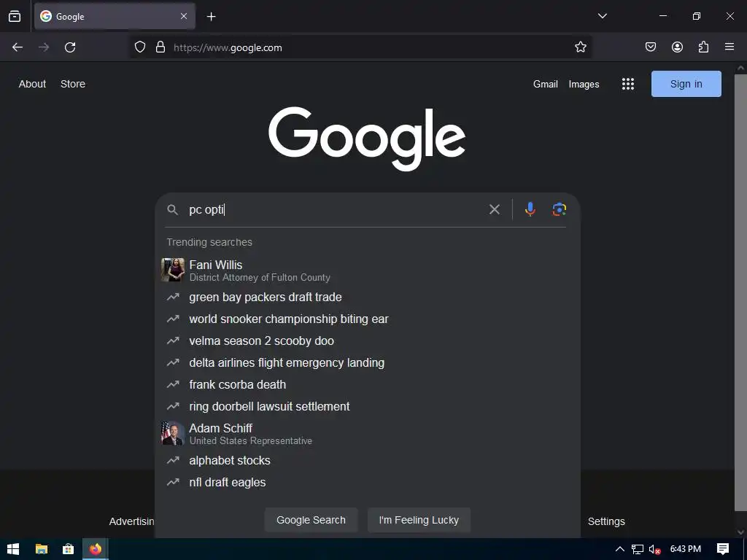747x560 pixels.
Task: Open Firefox View icon in tab strip
Action: coord(15,16)
